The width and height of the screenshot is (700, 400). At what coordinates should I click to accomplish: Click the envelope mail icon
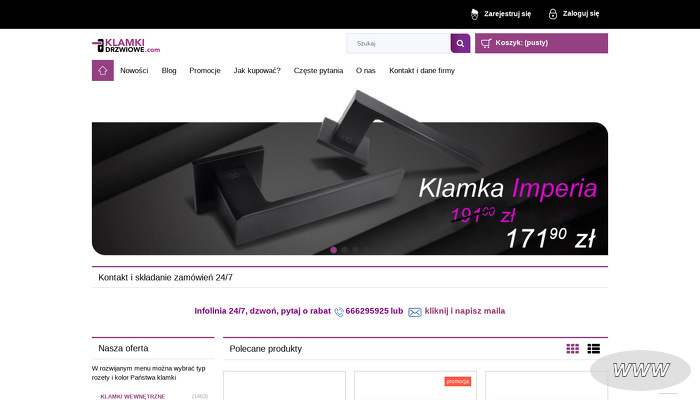[x=415, y=312]
